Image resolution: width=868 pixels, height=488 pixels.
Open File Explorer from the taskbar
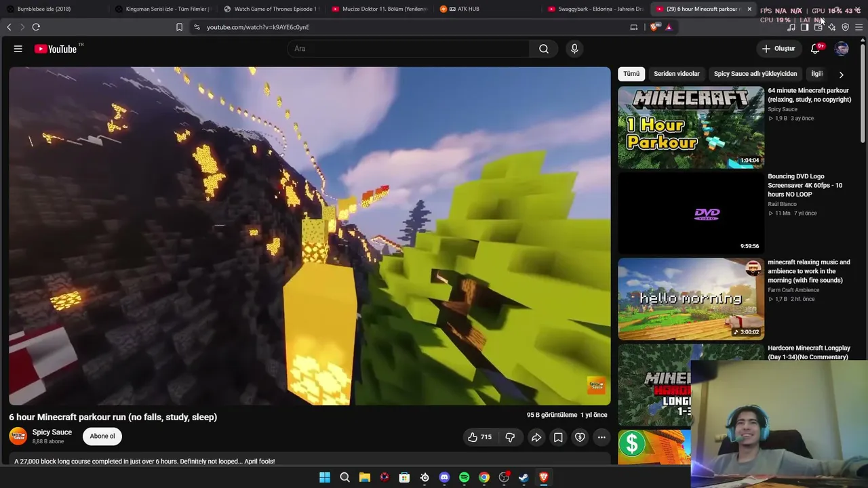click(x=365, y=477)
